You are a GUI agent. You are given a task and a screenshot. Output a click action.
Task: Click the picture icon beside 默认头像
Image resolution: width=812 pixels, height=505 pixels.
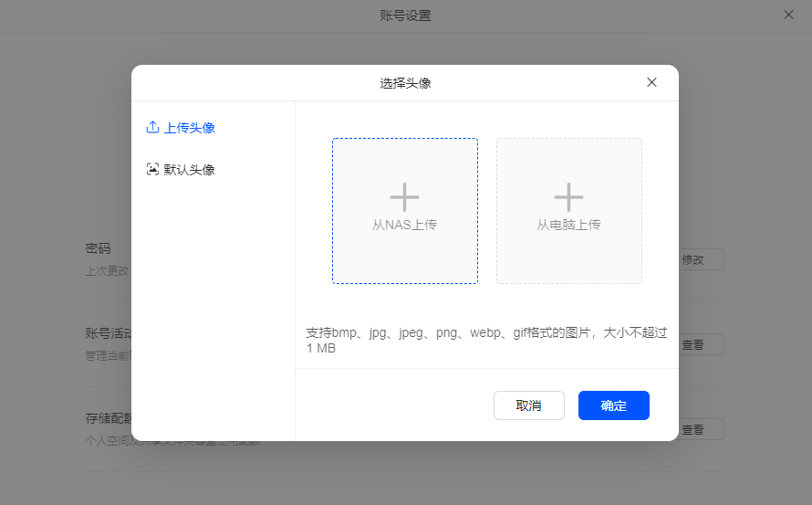tap(152, 169)
